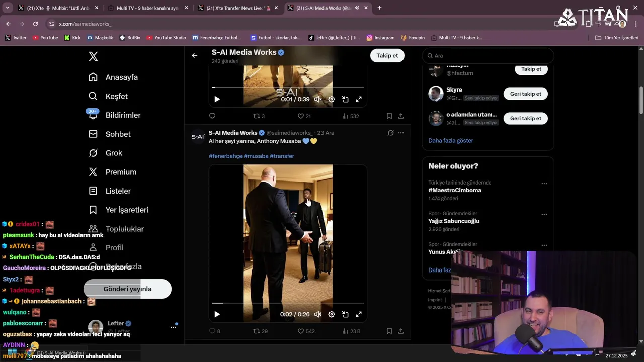Image resolution: width=644 pixels, height=362 pixels.
Task: View analytics showing 23 B views
Action: click(x=351, y=331)
